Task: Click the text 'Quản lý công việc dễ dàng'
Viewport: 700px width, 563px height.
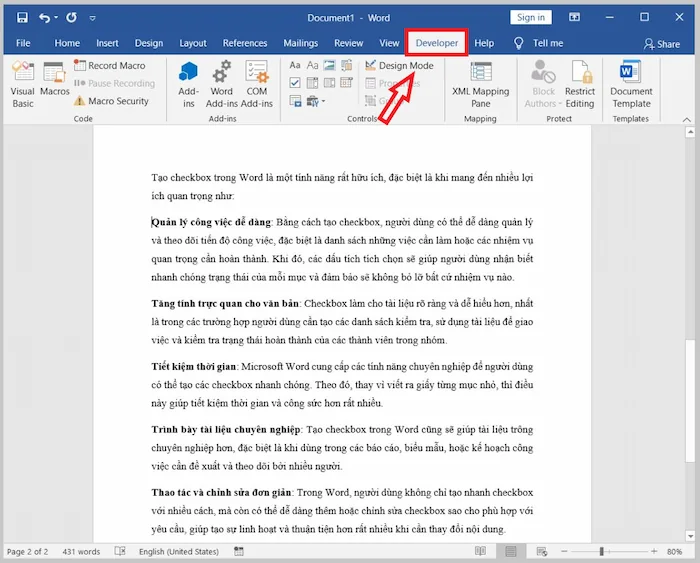Action: point(211,222)
